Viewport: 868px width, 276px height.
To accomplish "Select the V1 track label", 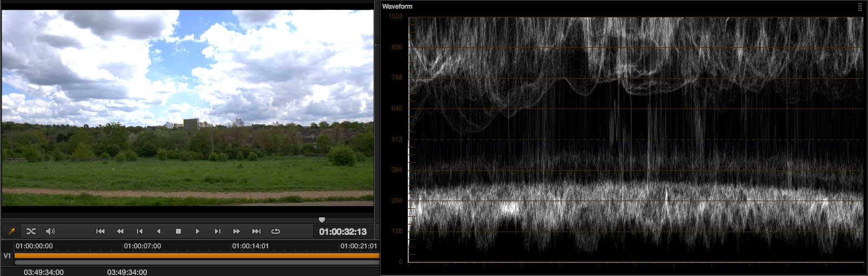I will 8,255.
